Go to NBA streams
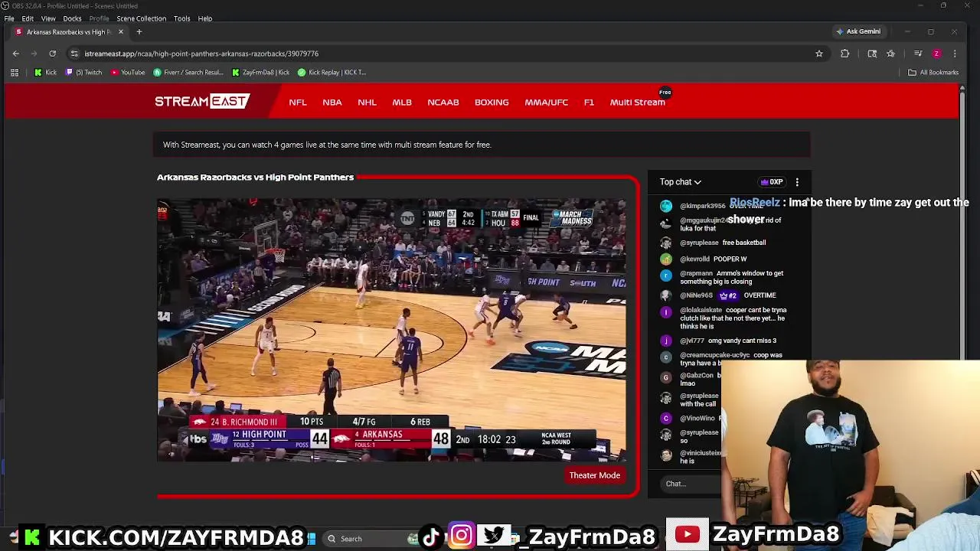 click(332, 102)
